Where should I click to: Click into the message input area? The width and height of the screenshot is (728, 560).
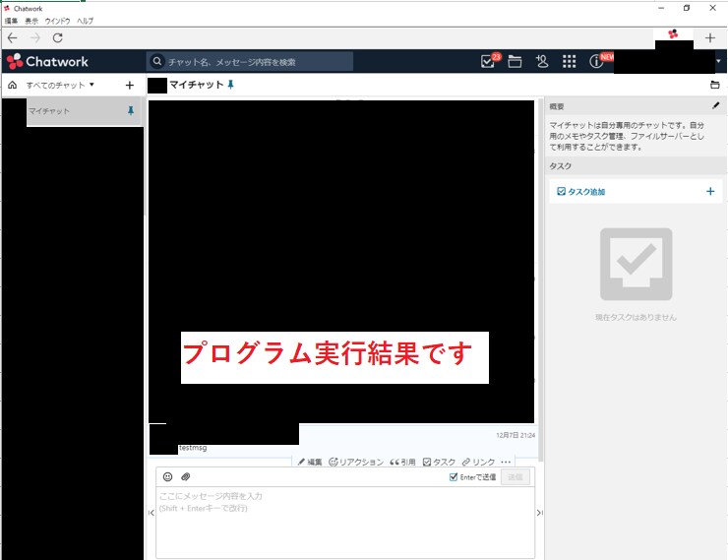click(345, 522)
